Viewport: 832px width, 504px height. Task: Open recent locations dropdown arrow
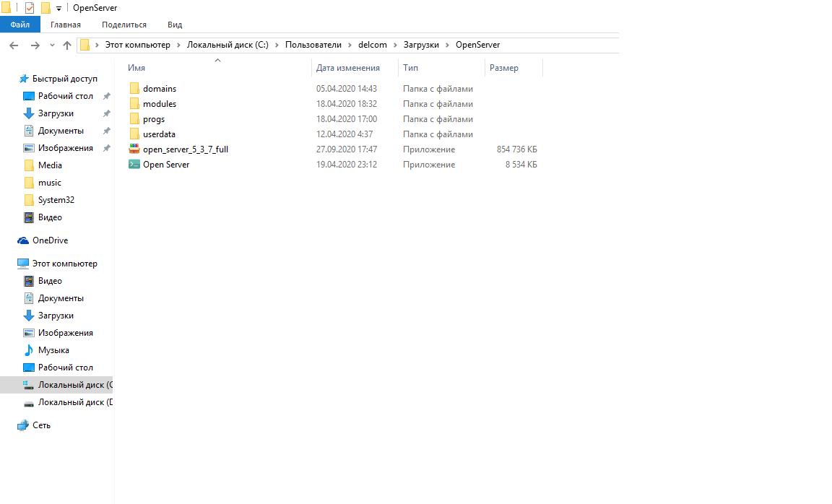click(x=52, y=45)
